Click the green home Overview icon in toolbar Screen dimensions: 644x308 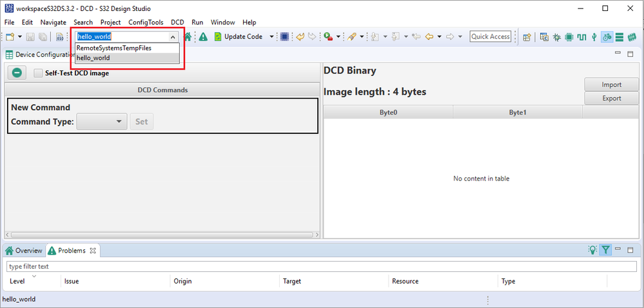[x=188, y=37]
